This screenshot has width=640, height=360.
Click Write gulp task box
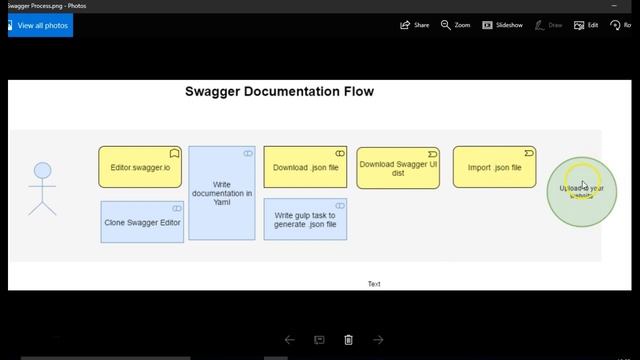click(x=305, y=219)
